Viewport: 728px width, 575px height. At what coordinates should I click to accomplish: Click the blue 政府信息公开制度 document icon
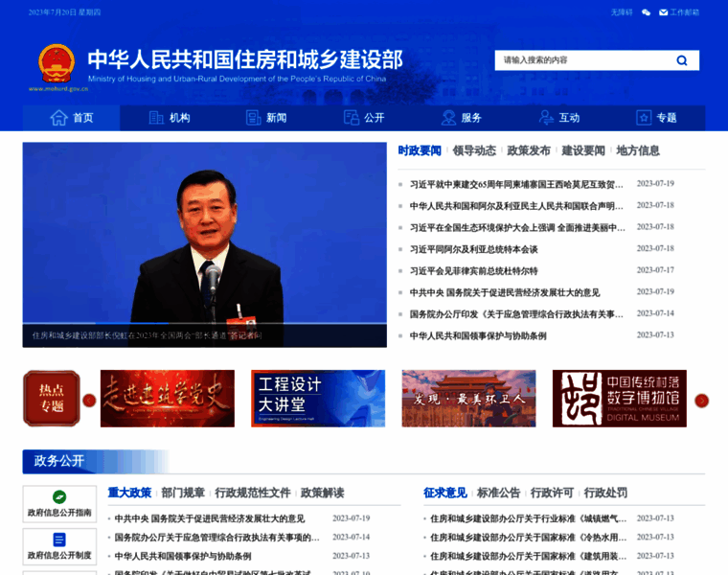(x=59, y=540)
